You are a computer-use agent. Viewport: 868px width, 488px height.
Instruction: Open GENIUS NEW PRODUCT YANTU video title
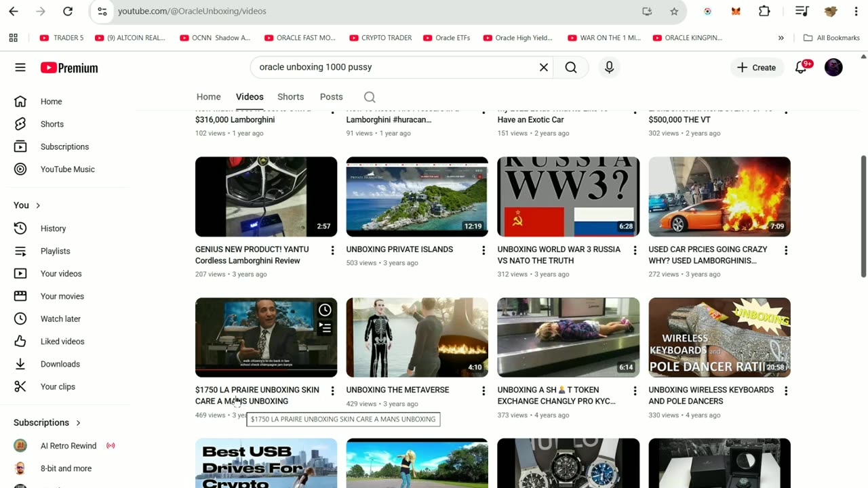252,255
